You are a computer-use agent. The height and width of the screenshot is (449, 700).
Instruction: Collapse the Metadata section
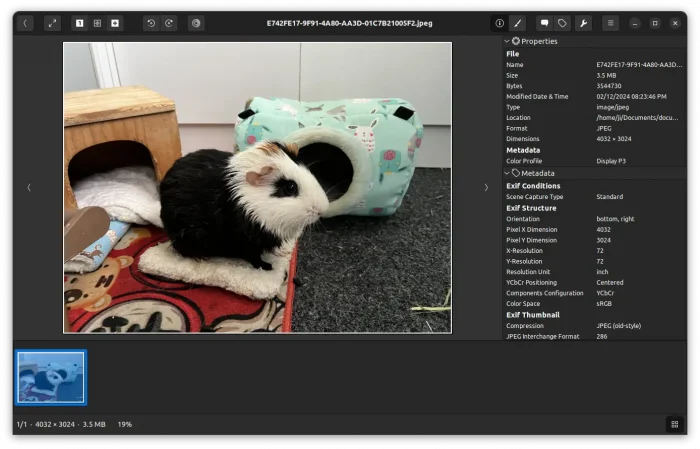507,173
